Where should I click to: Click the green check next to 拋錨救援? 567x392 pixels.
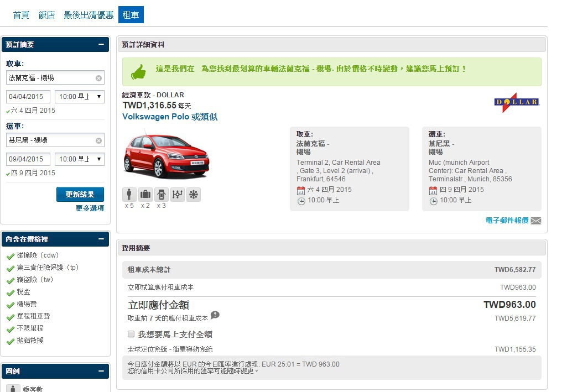tap(11, 342)
